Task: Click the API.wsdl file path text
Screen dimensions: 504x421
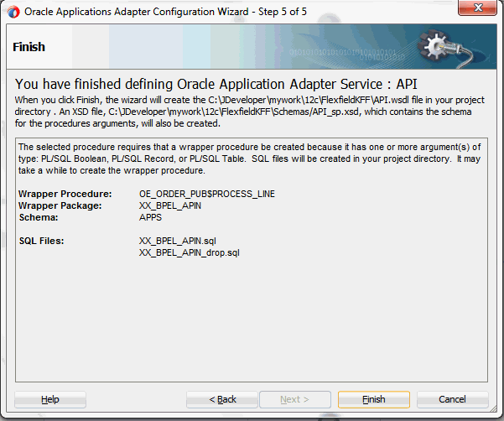Action: (x=309, y=100)
